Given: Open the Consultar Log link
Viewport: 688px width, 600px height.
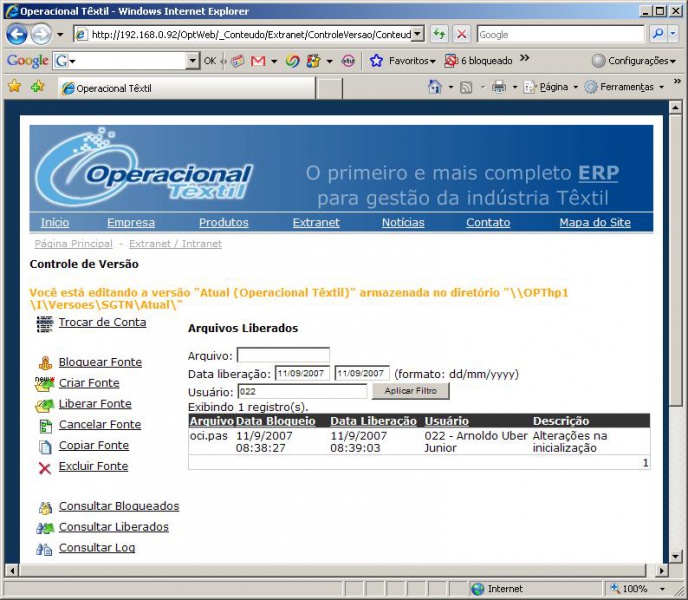Looking at the screenshot, I should point(96,548).
